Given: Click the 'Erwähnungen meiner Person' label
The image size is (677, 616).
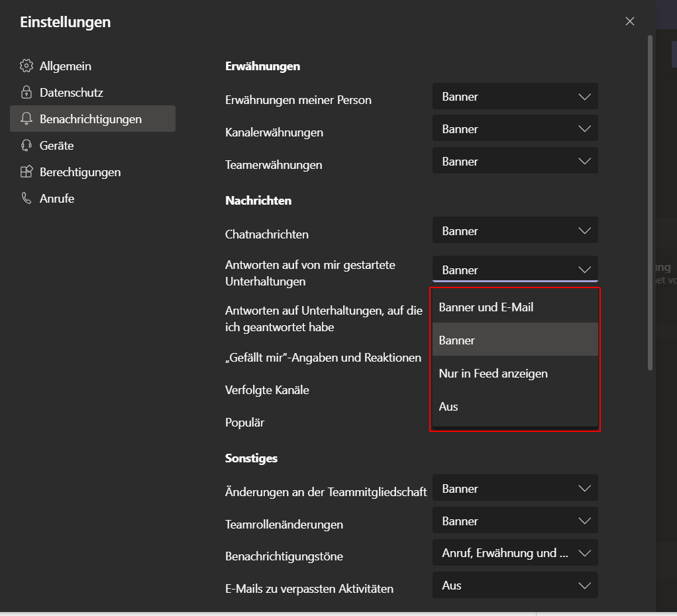Looking at the screenshot, I should [x=298, y=100].
